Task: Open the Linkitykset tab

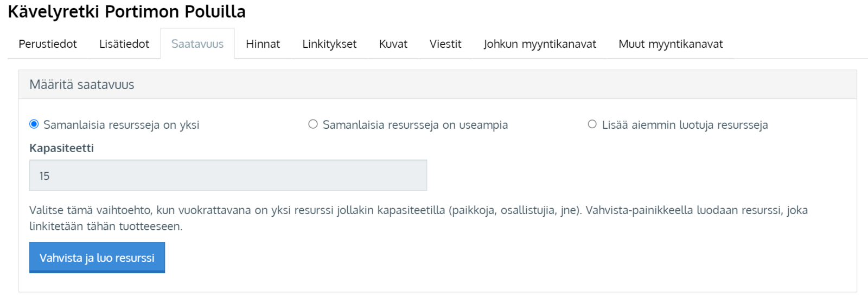Action: (x=329, y=44)
